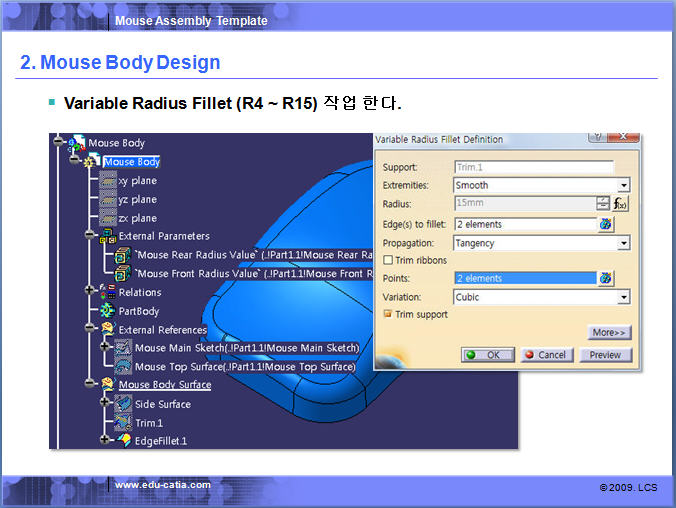Collapse the External Parameters tree node

[90, 237]
